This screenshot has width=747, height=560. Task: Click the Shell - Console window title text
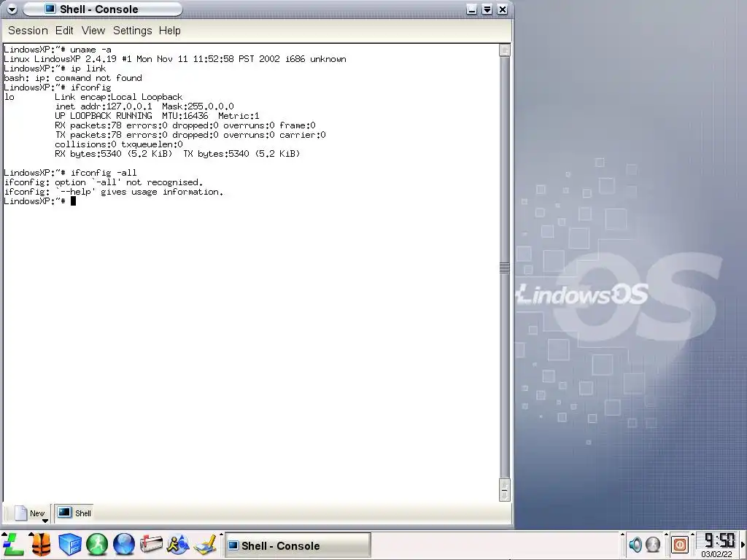(99, 9)
